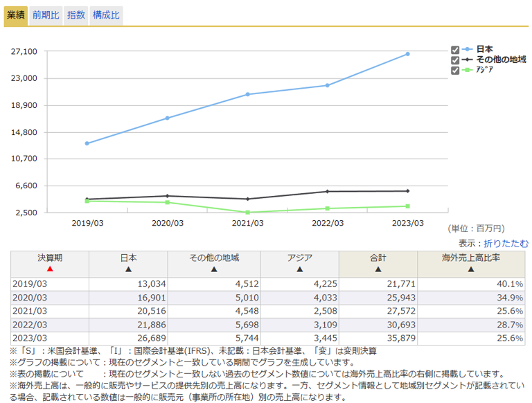The width and height of the screenshot is (532, 403).
Task: Sort by 合計 column triangle icon
Action: click(378, 269)
